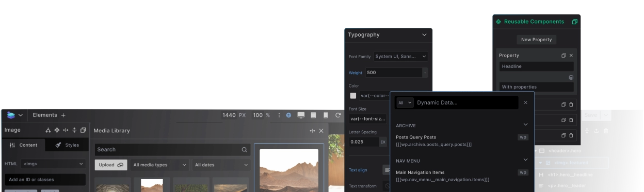Click the three-dot menu in top toolbar
The height and width of the screenshot is (192, 644).
coord(280,115)
